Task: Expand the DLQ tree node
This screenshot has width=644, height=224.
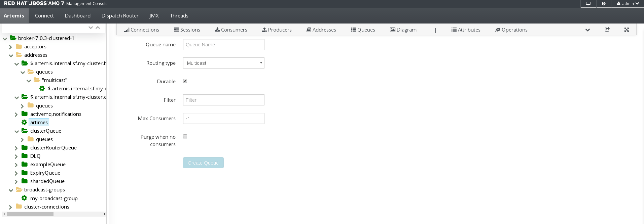Action: pyautogui.click(x=16, y=156)
